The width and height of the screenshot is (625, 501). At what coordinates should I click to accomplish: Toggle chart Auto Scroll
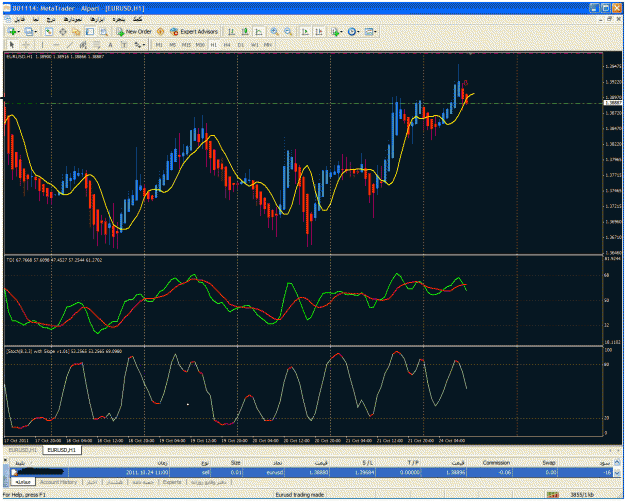(305, 31)
